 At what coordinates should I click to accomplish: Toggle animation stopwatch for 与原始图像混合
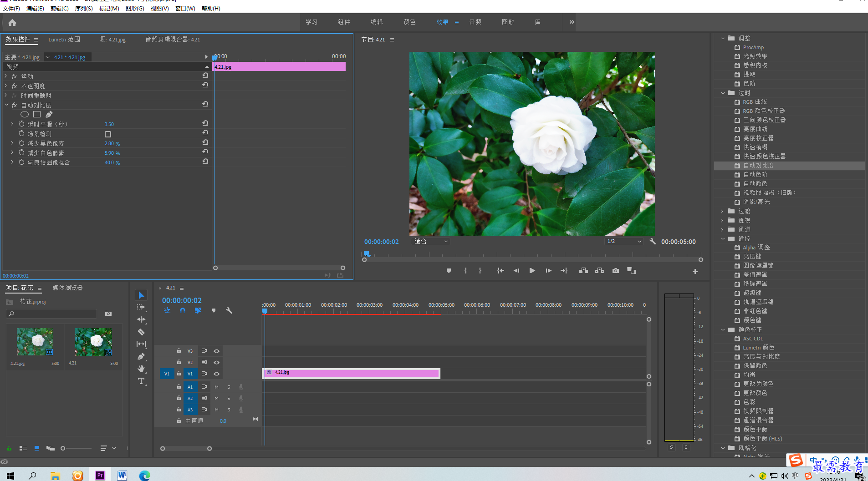[x=21, y=162]
